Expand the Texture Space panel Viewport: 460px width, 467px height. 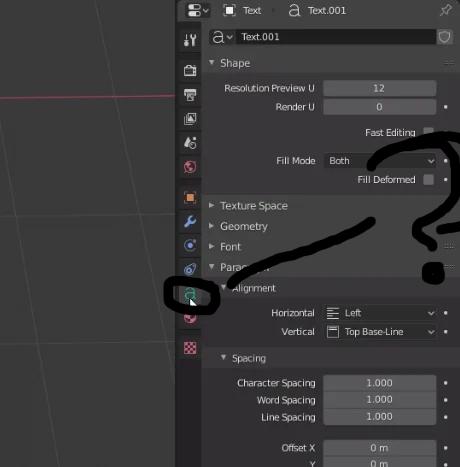coord(211,206)
